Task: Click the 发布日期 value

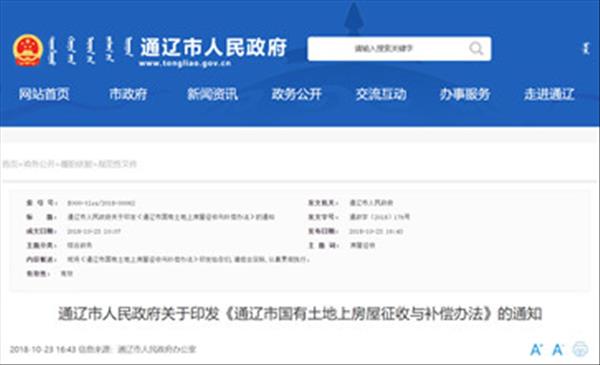Action: (x=376, y=231)
